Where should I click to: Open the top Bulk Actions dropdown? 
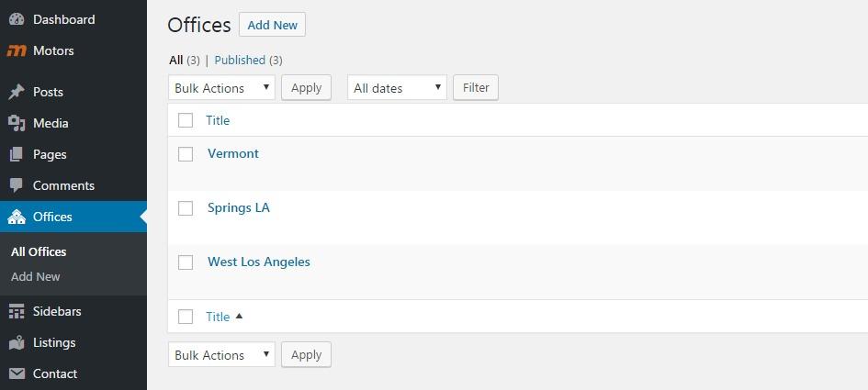tap(221, 88)
